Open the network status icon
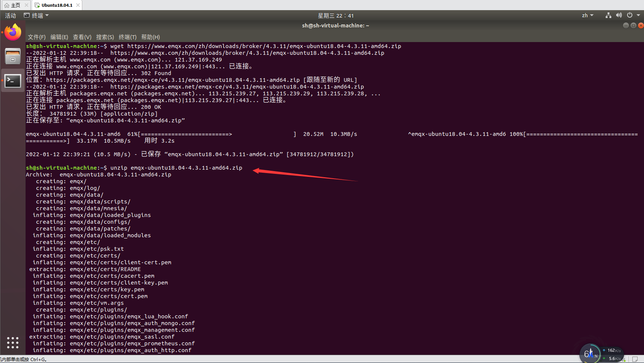The image size is (644, 363). [608, 15]
